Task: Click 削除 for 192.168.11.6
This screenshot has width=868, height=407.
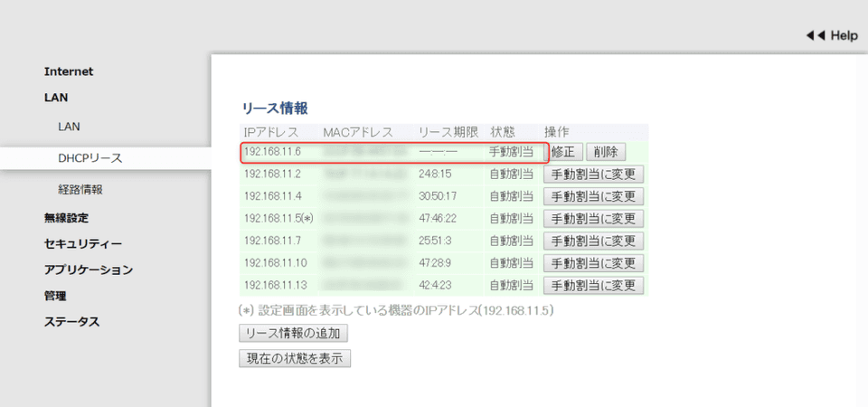Action: (606, 152)
